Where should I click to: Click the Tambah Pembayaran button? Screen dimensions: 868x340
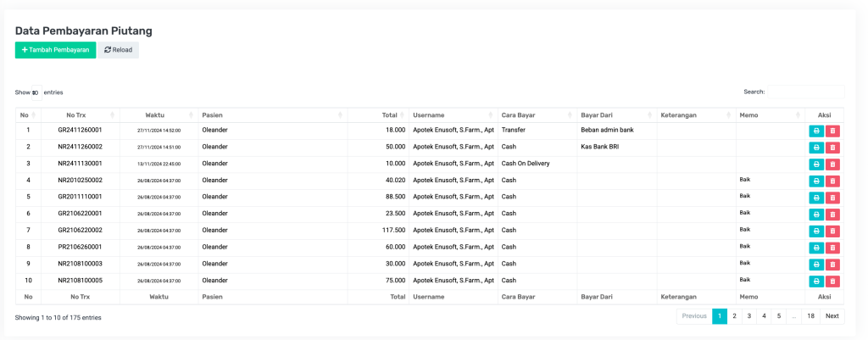(55, 50)
